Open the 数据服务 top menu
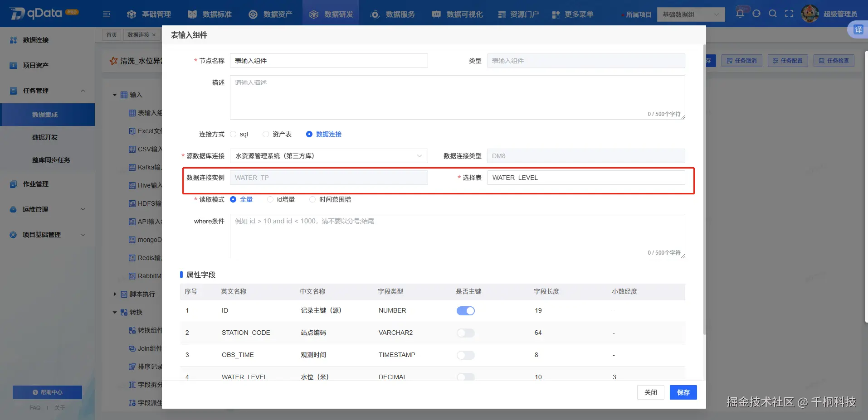 (393, 14)
